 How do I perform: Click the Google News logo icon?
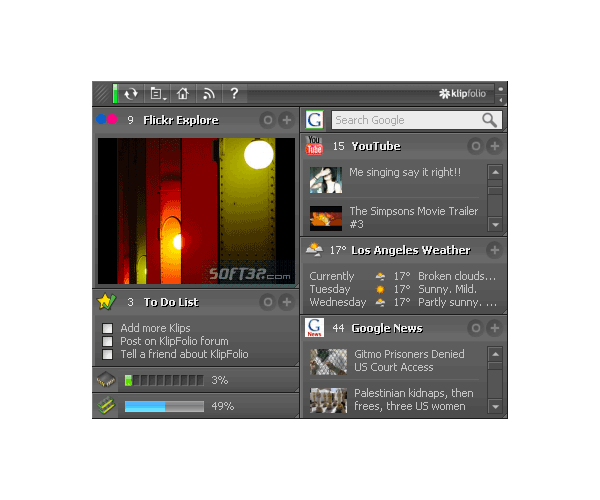point(314,328)
